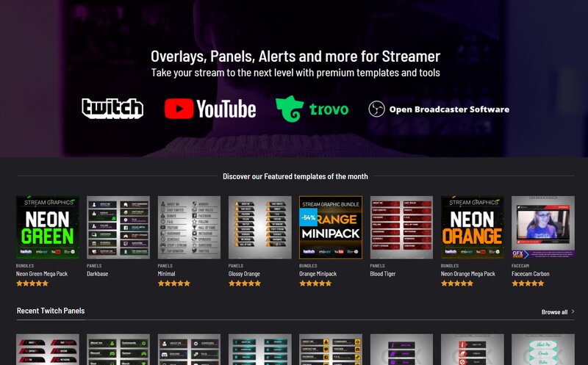Click the chevron arrow next to Browse all

[x=573, y=311]
